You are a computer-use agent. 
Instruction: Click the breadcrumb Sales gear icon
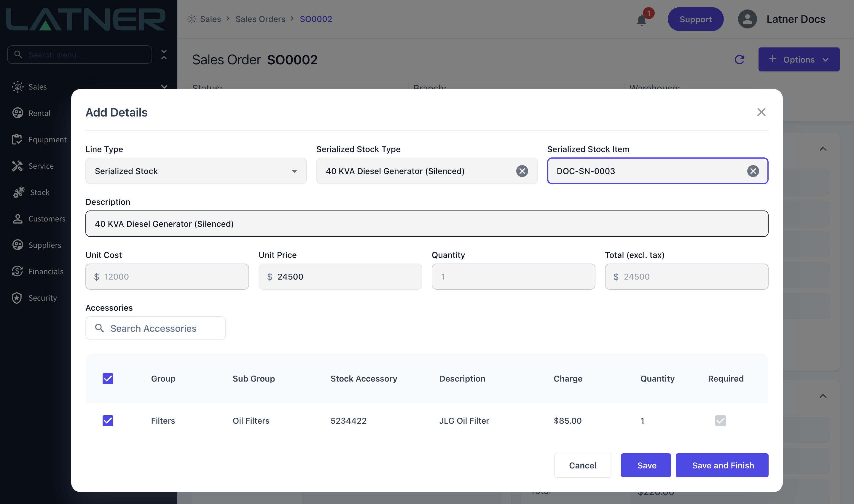[x=192, y=19]
